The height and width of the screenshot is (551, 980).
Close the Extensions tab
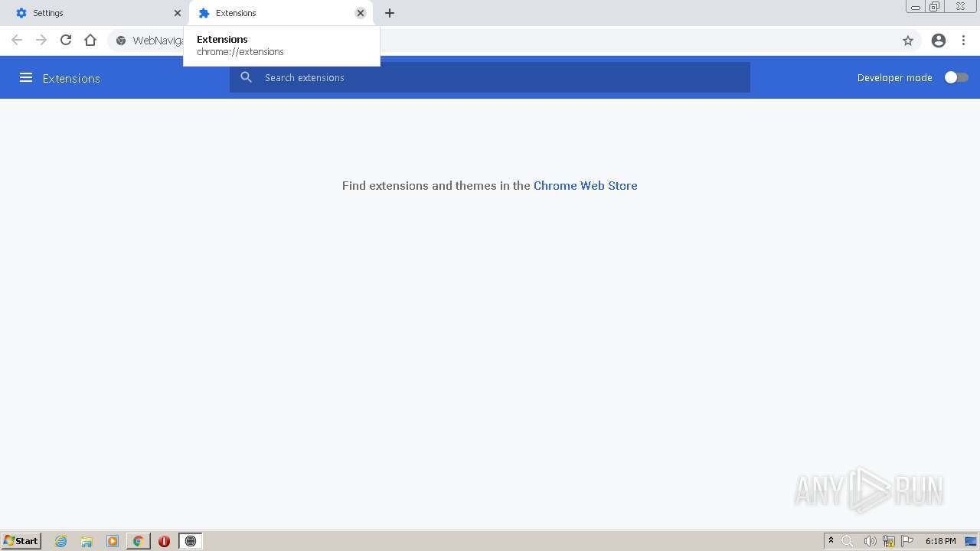pyautogui.click(x=361, y=13)
